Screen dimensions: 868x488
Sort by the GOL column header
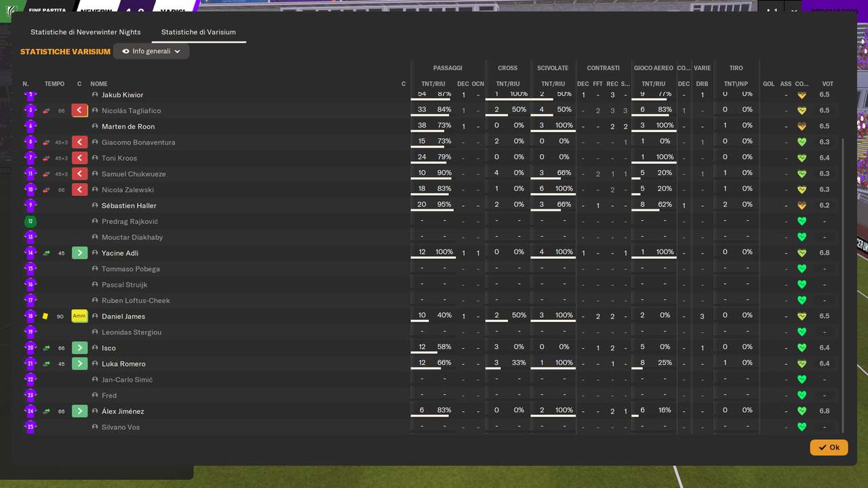[x=768, y=84]
